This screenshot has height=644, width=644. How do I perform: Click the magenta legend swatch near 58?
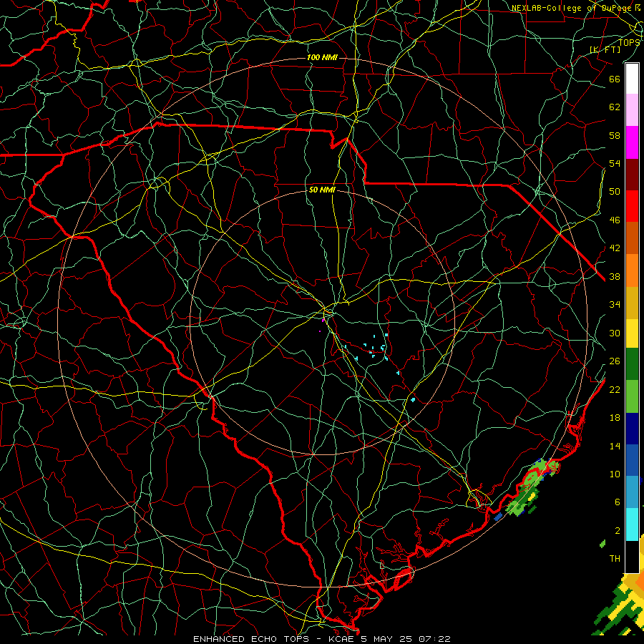coord(632,142)
